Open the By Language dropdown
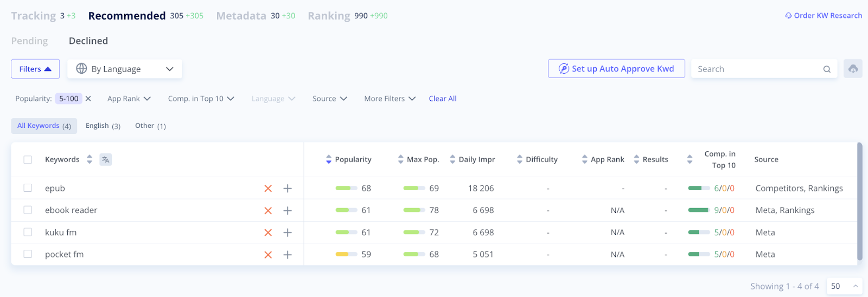This screenshot has width=868, height=297. point(125,69)
